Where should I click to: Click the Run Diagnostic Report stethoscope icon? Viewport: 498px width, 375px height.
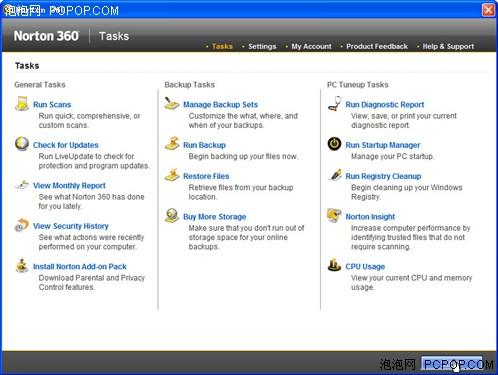click(334, 104)
